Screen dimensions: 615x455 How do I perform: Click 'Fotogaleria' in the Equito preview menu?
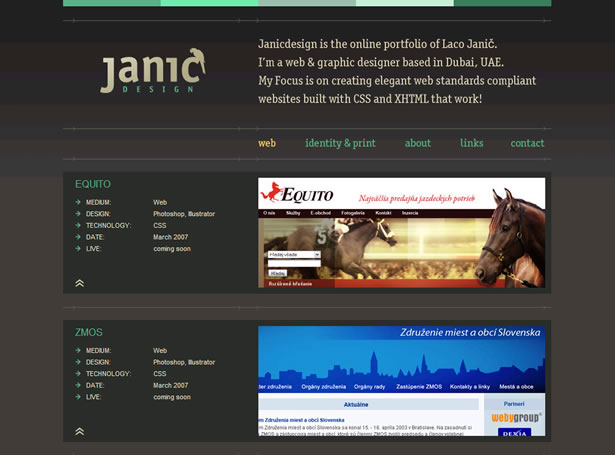coord(353,213)
